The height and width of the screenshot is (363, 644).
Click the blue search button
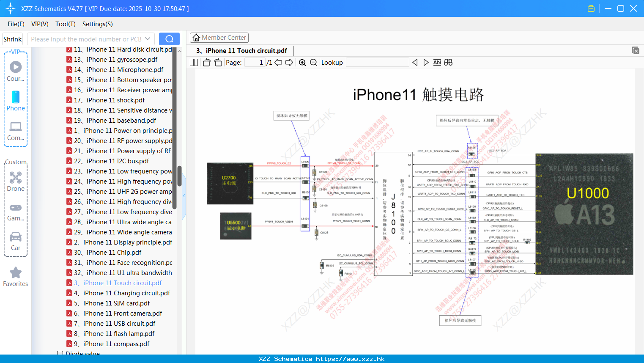169,39
